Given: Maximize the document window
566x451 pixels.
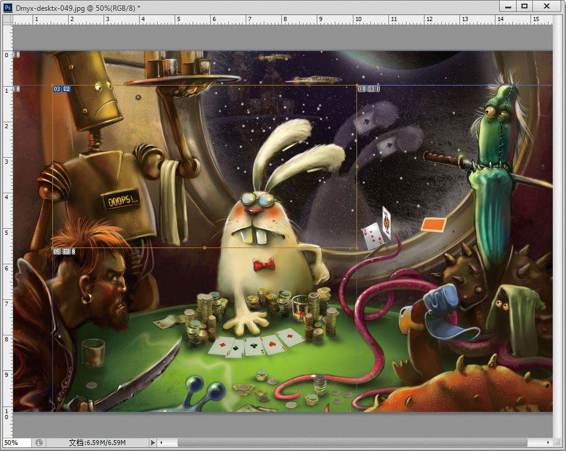Looking at the screenshot, I should click(x=525, y=6).
